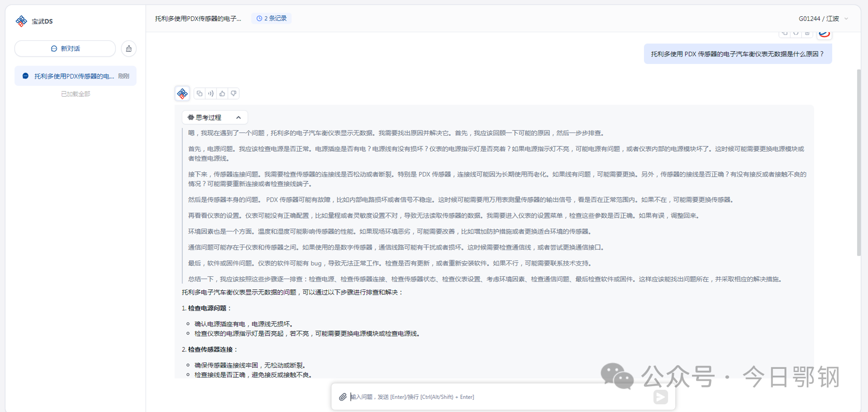Image resolution: width=868 pixels, height=412 pixels.
Task: Click the chevron next to 思考过程
Action: point(239,118)
